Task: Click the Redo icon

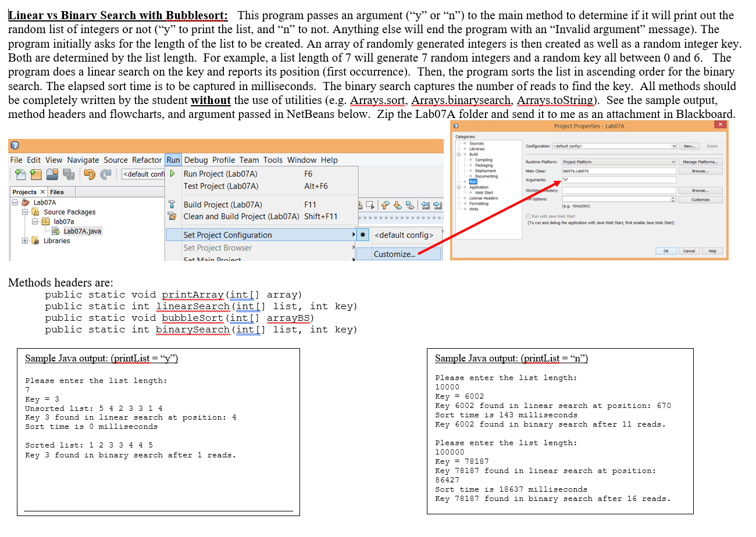Action: [x=106, y=176]
